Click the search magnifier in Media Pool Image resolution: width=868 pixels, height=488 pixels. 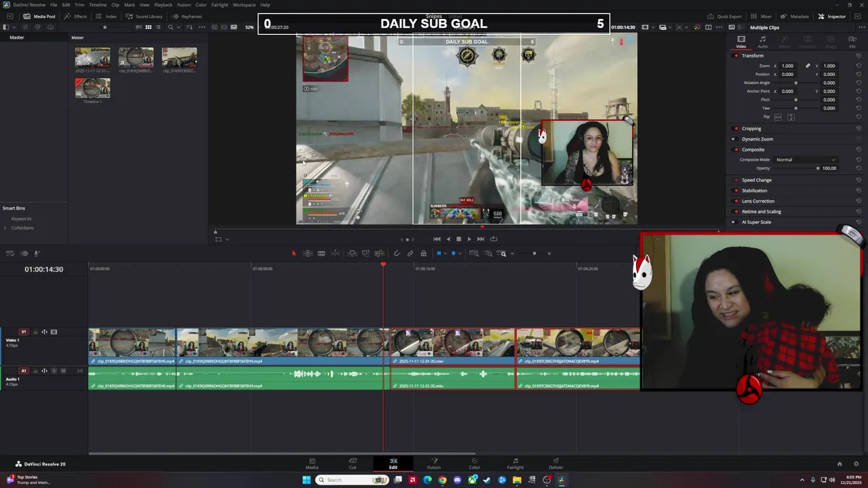(x=170, y=27)
